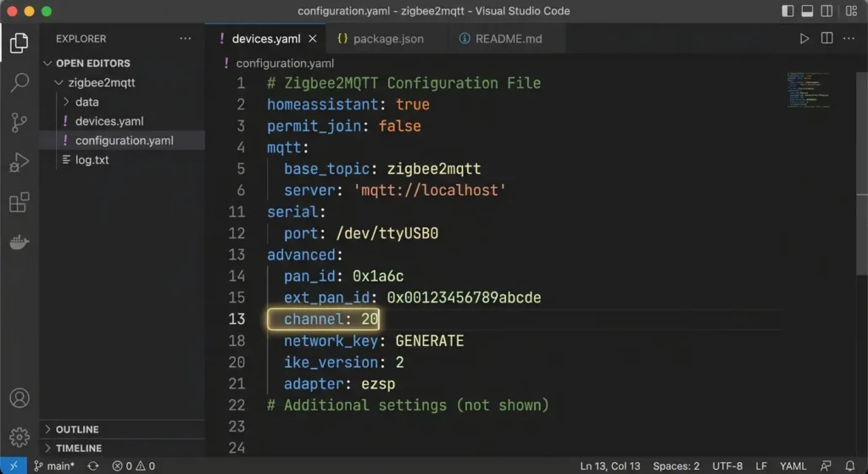Screen dimensions: 868x474
Task: Click the 'base_topic: zigbee2mqtt' line
Action: coord(382,169)
